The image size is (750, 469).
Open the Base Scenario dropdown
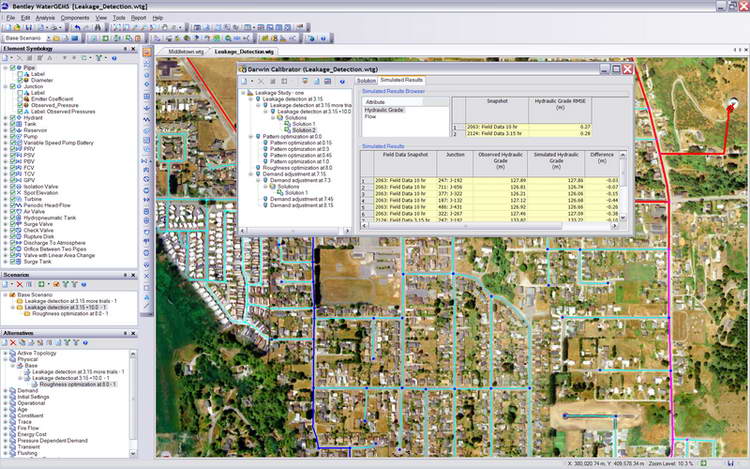(x=48, y=38)
